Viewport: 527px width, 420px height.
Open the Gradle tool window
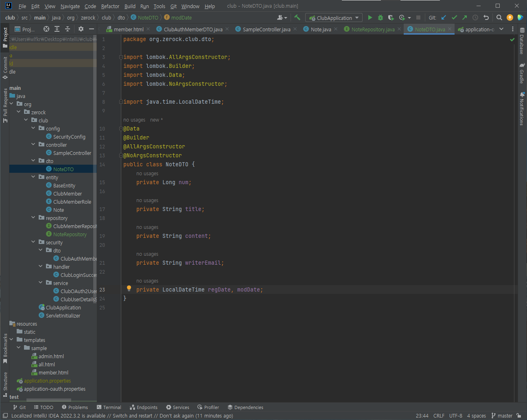coord(522,73)
